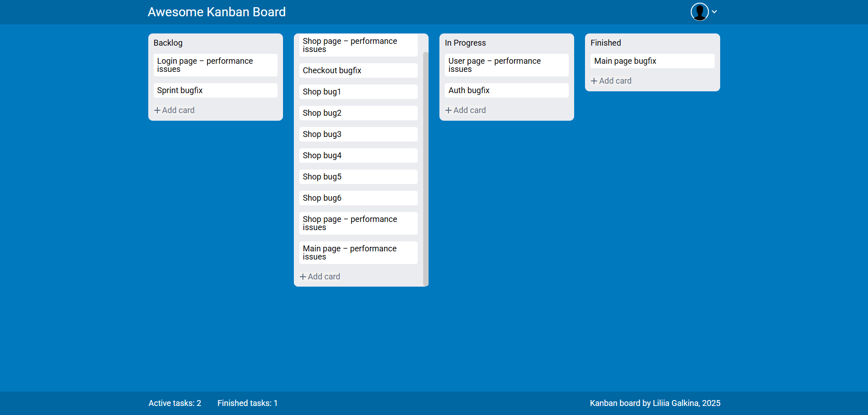
Task: Click plus icon in Backlog column
Action: [x=157, y=110]
